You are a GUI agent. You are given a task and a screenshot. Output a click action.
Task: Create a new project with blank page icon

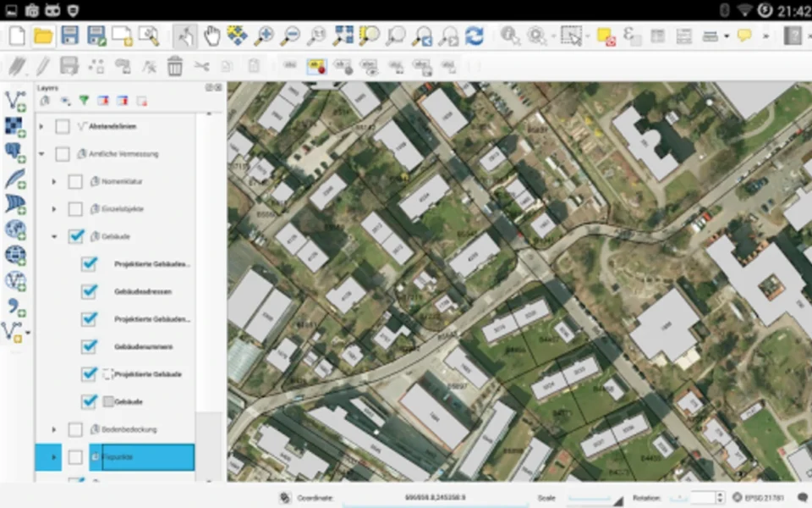point(17,36)
